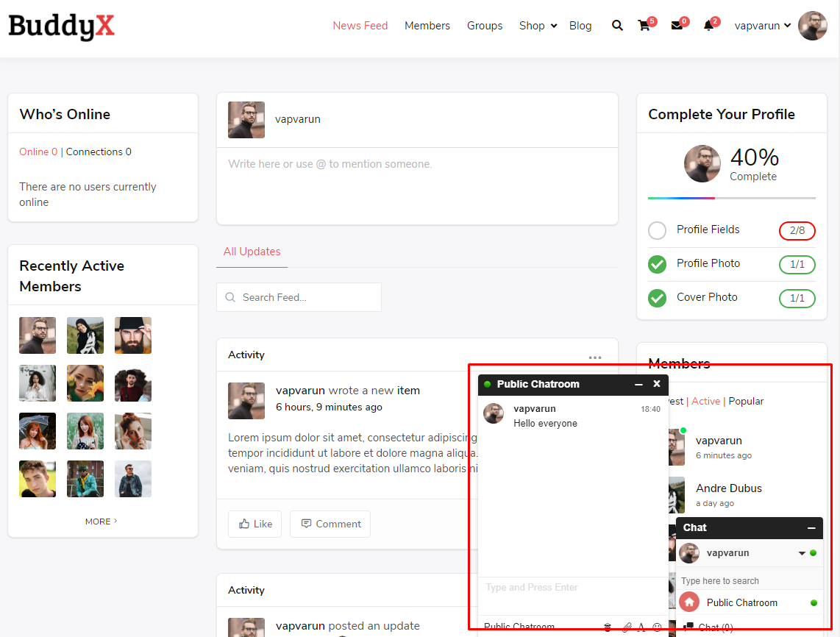Click the Like button on the activity post

[255, 524]
